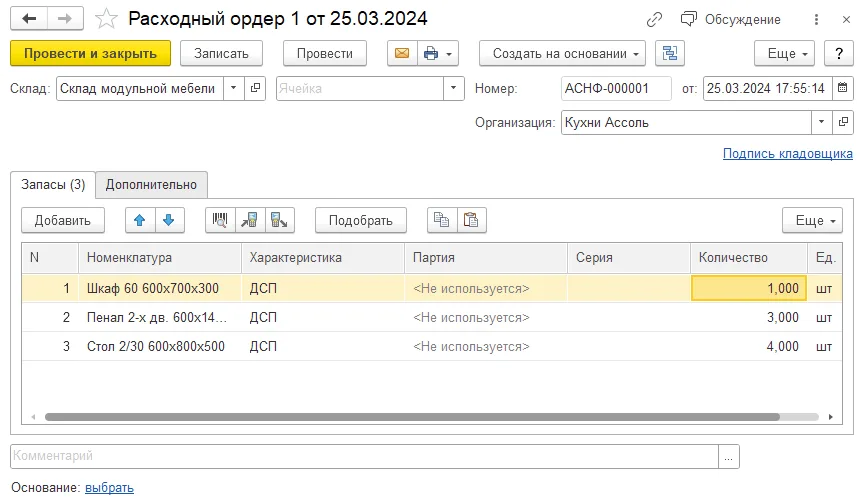Switch to the Дополнительно tab

coord(151,185)
